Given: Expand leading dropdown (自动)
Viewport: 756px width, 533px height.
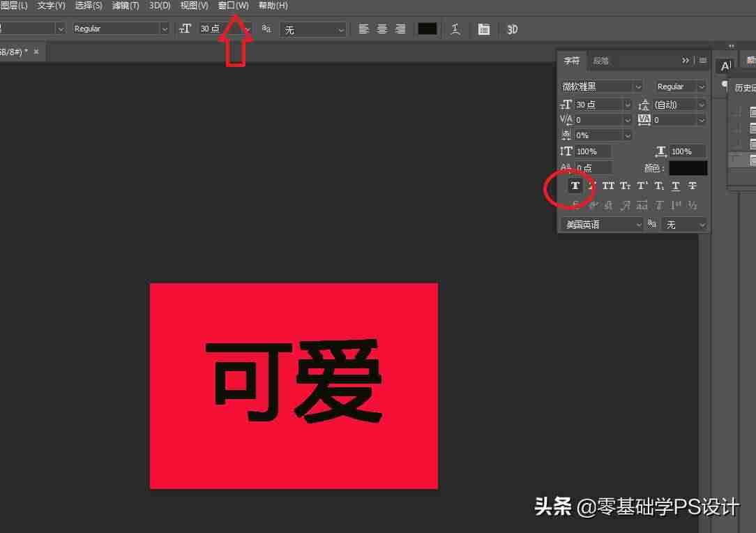Looking at the screenshot, I should click(679, 105).
